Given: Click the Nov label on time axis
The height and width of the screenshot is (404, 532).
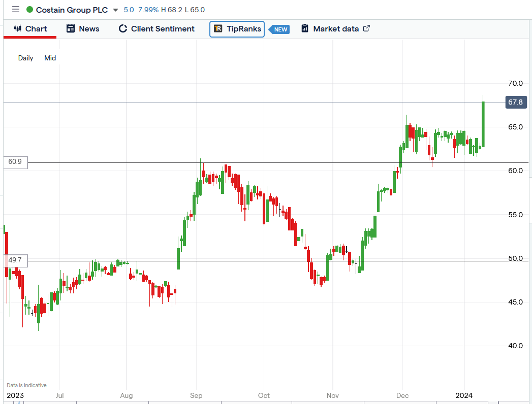Looking at the screenshot, I should point(333,395).
